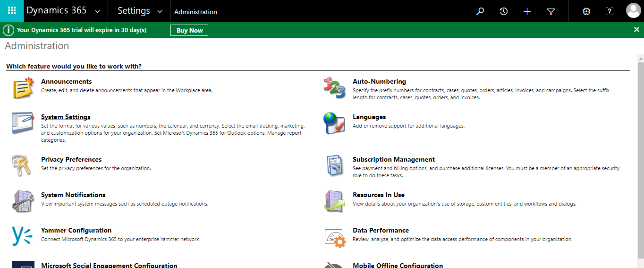Viewport: 644px width, 268px height.
Task: Click 'Review, analyze, and optimize' description text
Action: pyautogui.click(x=462, y=239)
